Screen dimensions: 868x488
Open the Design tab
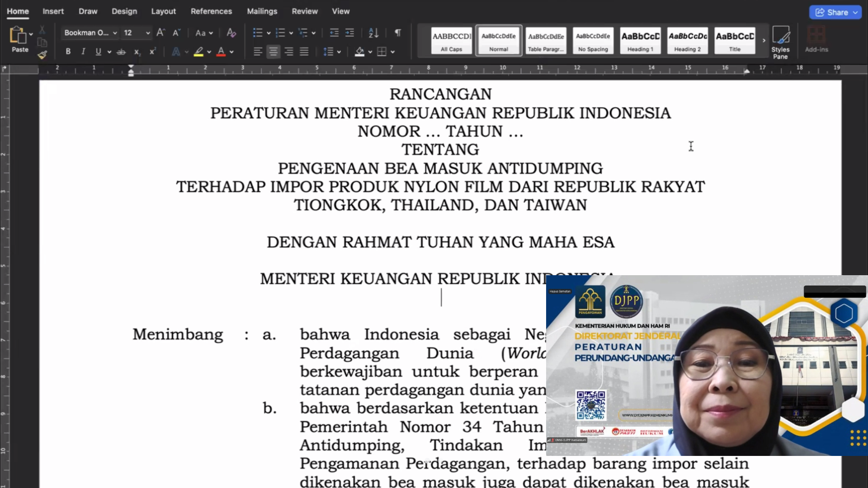[x=124, y=11]
